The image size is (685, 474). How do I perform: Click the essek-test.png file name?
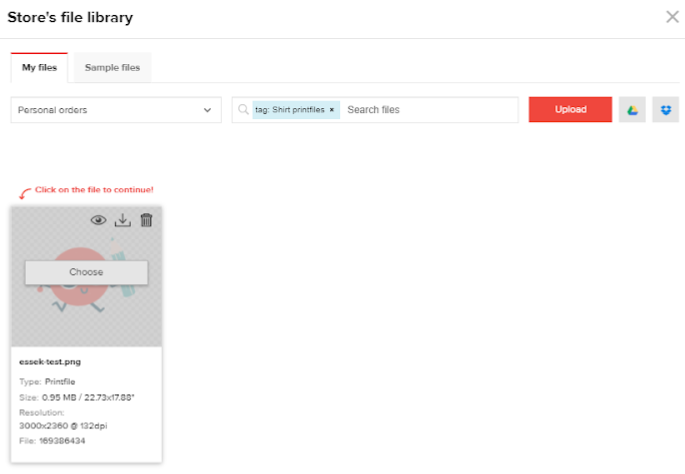50,362
